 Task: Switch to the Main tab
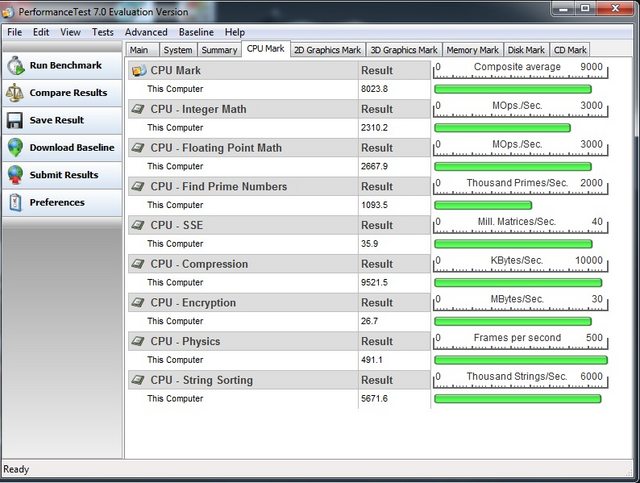pyautogui.click(x=142, y=50)
